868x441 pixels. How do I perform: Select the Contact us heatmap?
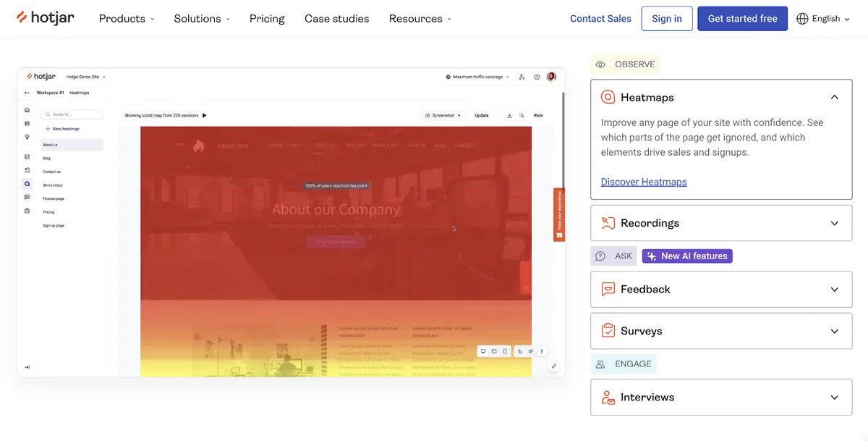(52, 172)
